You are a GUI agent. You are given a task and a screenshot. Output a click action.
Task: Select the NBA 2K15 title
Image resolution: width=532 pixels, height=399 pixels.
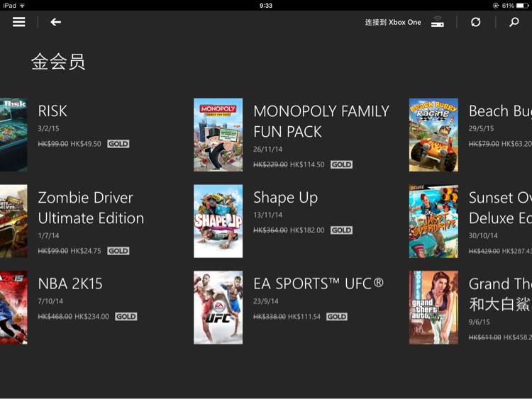tap(70, 284)
